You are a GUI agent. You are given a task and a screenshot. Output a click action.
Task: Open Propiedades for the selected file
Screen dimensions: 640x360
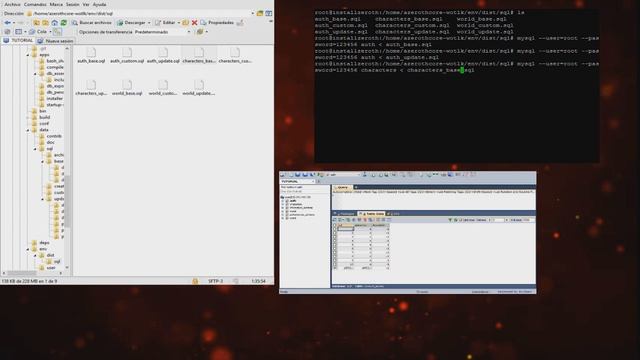pos(217,23)
